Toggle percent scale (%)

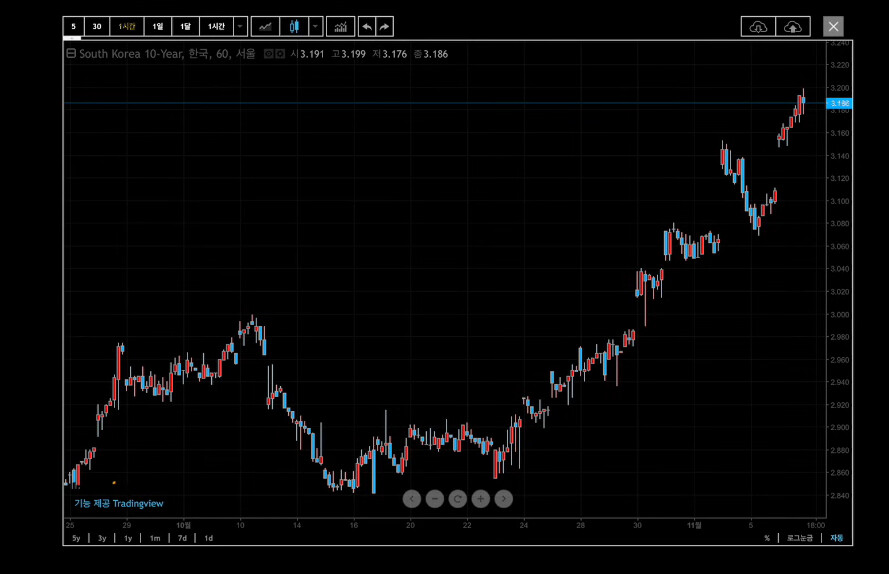coord(767,538)
